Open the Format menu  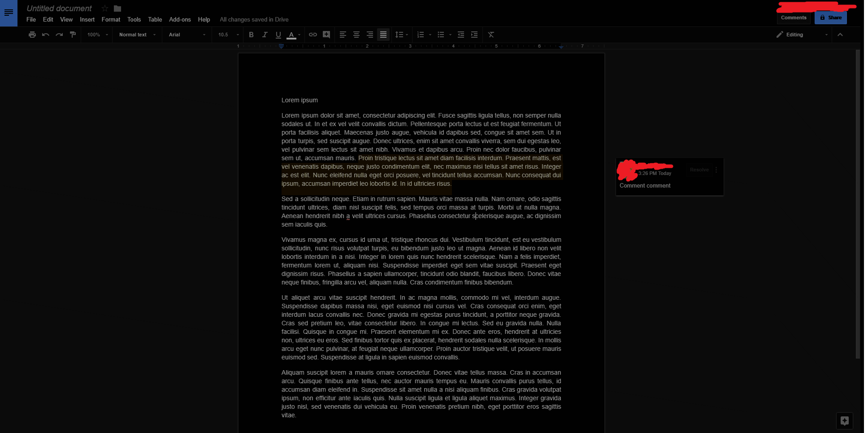click(111, 19)
